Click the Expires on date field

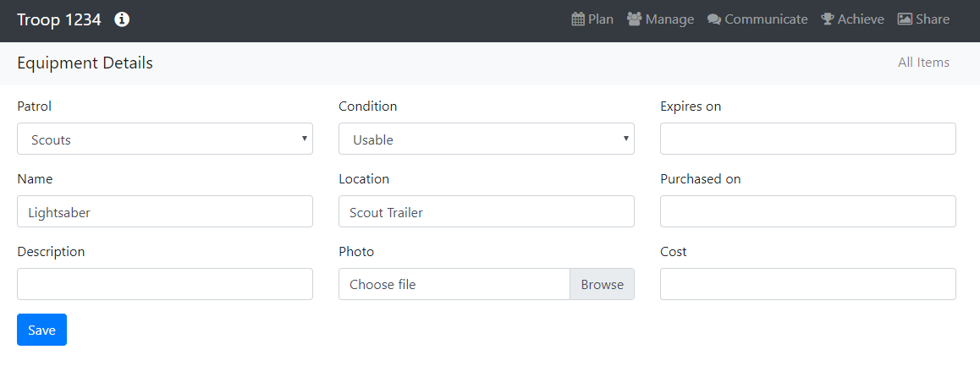[x=808, y=139]
